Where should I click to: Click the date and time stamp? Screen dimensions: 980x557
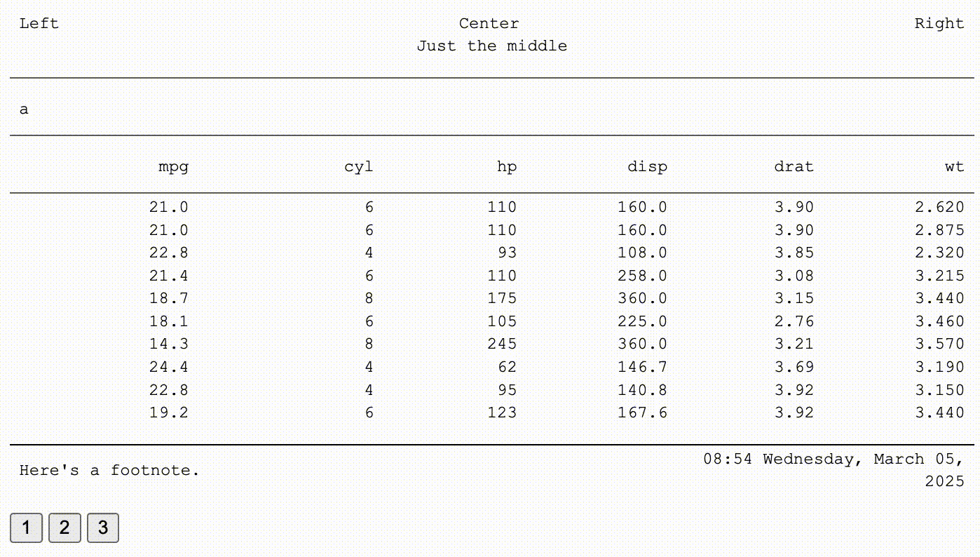point(833,470)
